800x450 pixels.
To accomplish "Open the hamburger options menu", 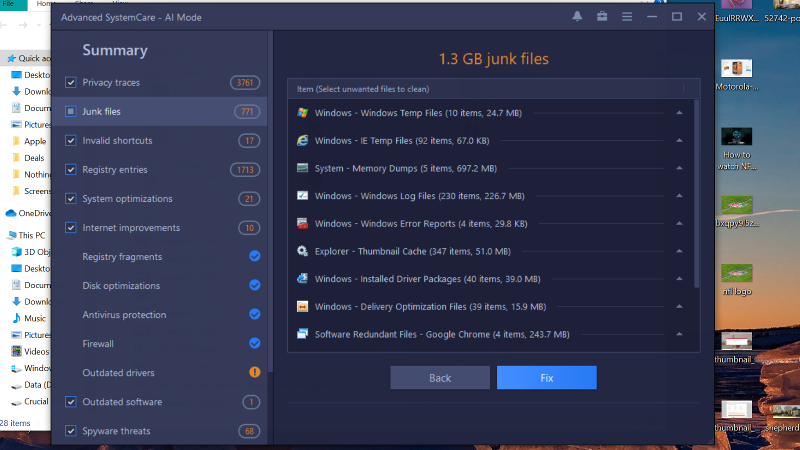I will coord(627,17).
